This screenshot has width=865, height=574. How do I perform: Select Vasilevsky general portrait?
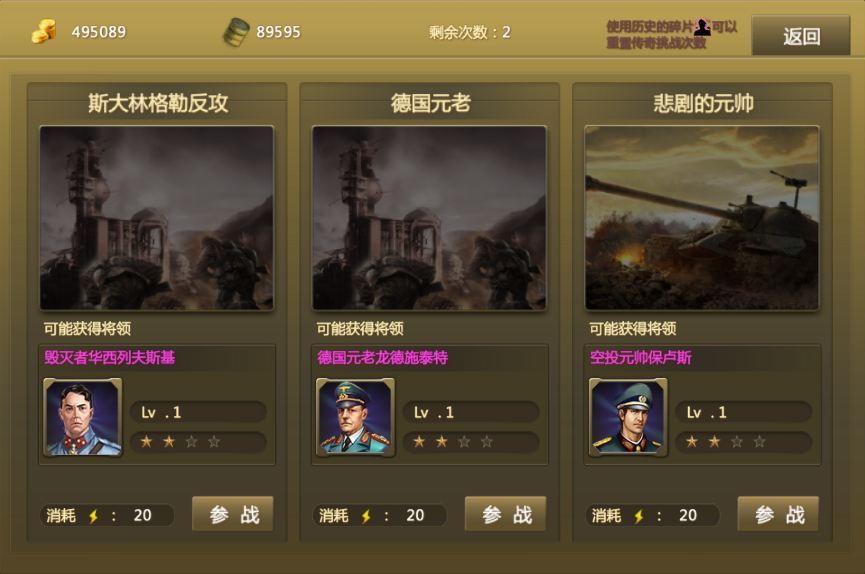[x=83, y=417]
